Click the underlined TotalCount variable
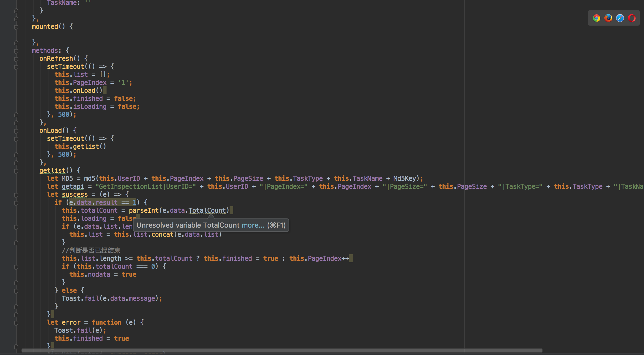This screenshot has height=355, width=644. (207, 210)
